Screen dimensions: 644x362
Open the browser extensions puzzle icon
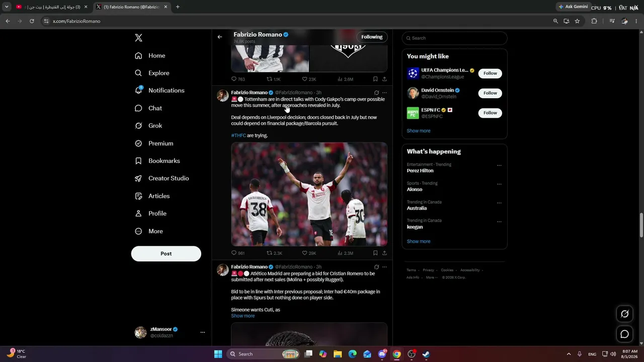pyautogui.click(x=594, y=21)
